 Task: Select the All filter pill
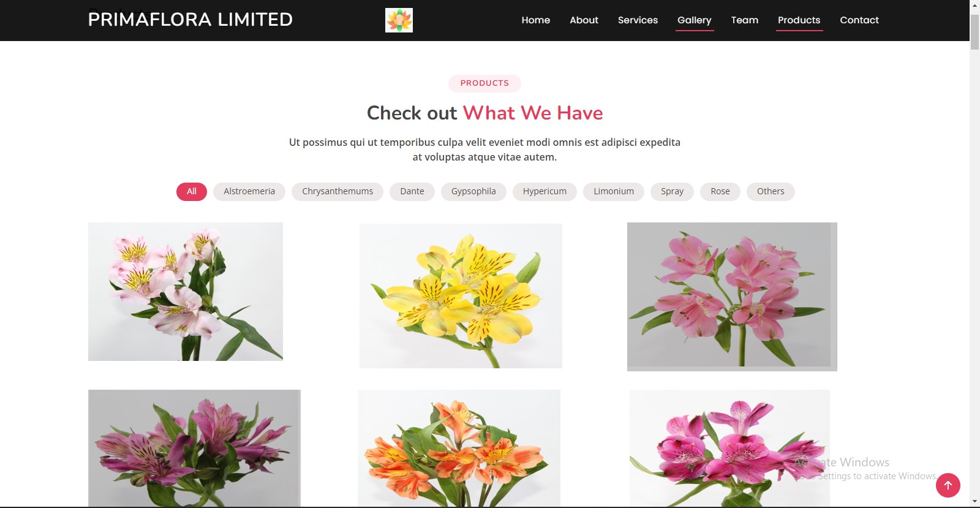(192, 192)
